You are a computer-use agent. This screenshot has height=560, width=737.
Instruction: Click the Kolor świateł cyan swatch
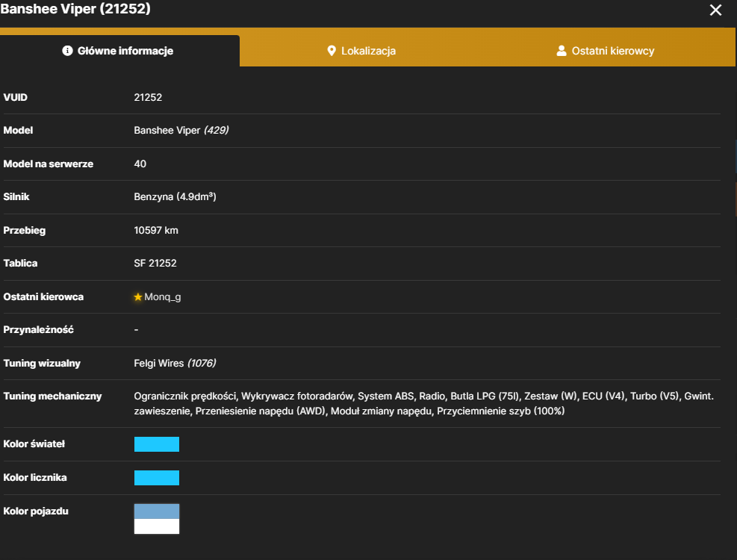coord(157,444)
